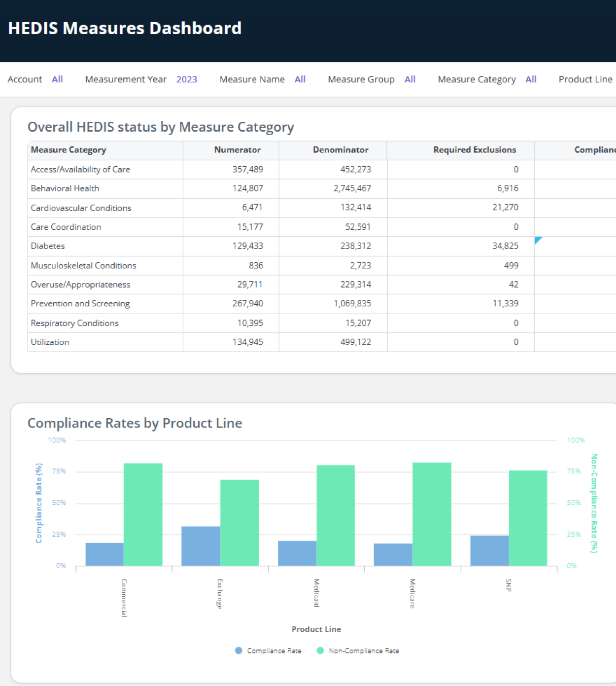Open the Measure Category filter
The width and height of the screenshot is (616, 686).
(531, 79)
